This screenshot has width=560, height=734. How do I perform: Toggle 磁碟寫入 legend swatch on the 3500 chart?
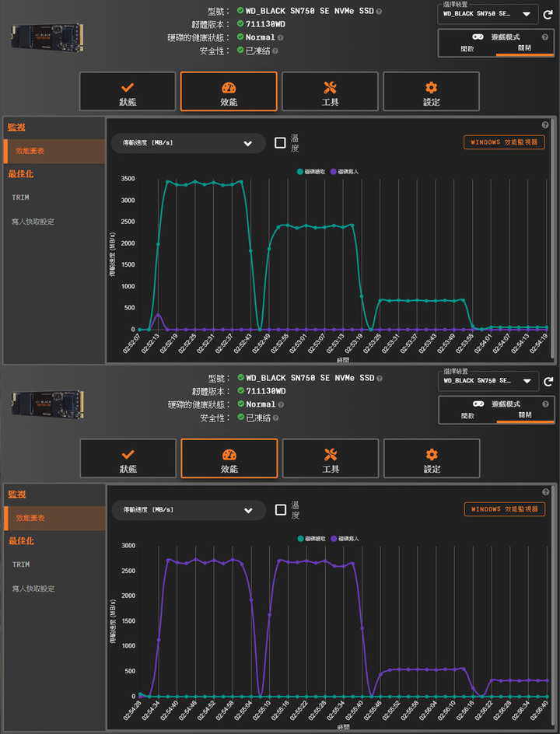tap(334, 172)
